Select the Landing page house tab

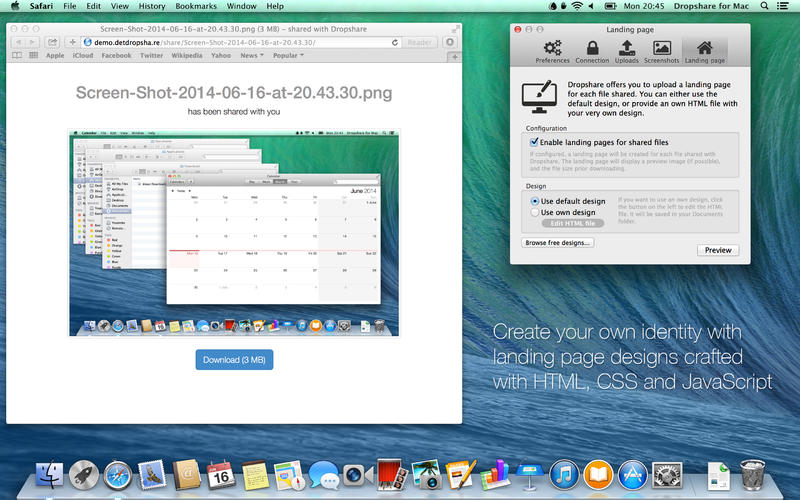(705, 52)
